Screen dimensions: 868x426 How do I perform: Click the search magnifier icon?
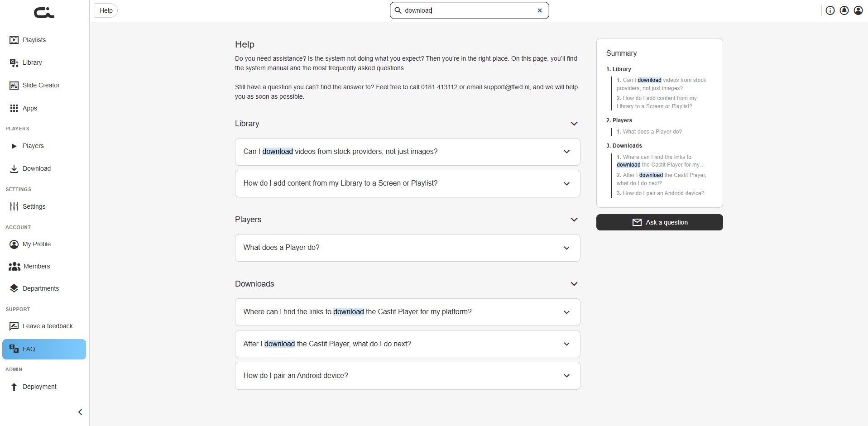[398, 10]
